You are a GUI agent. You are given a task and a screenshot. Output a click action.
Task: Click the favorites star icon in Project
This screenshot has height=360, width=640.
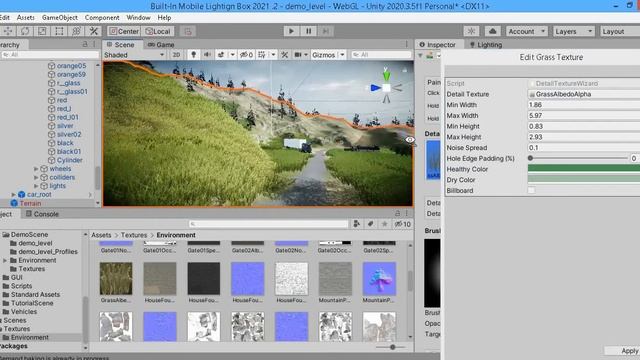384,224
